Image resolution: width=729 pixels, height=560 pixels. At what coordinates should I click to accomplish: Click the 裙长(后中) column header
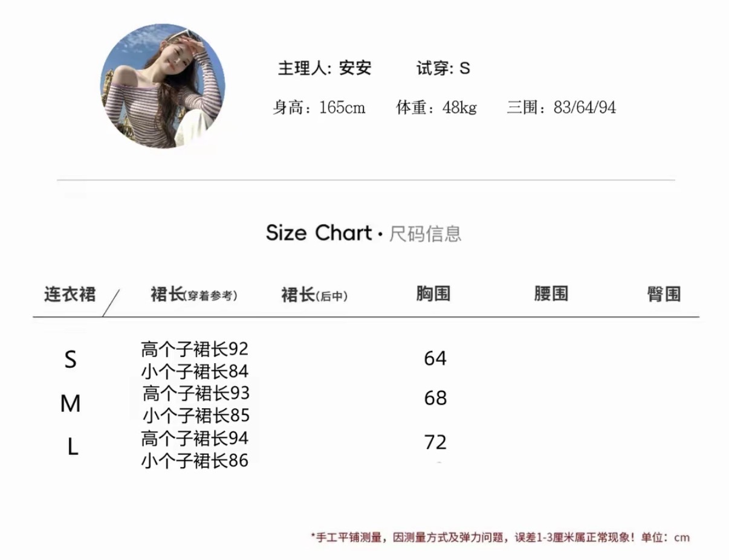pyautogui.click(x=314, y=295)
